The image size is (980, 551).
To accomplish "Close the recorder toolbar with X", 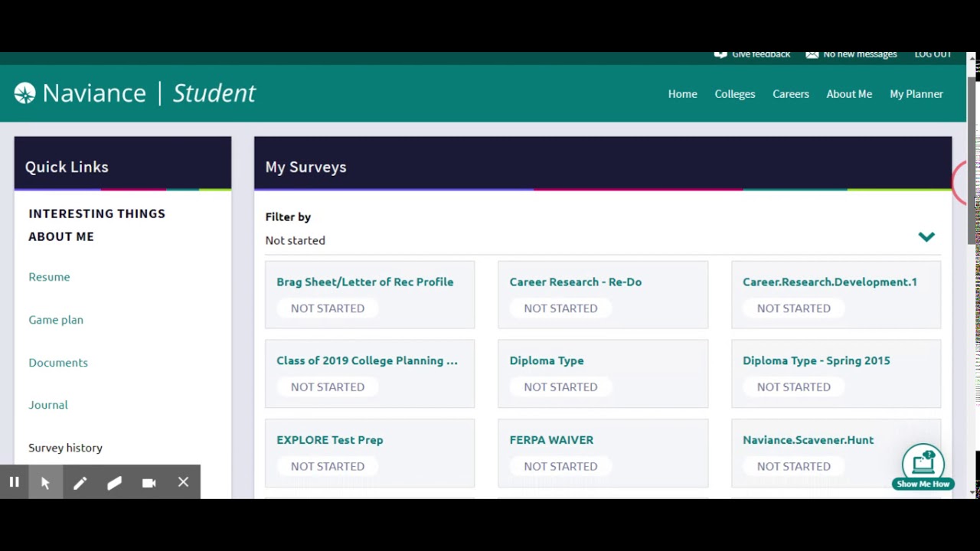I will pyautogui.click(x=183, y=483).
